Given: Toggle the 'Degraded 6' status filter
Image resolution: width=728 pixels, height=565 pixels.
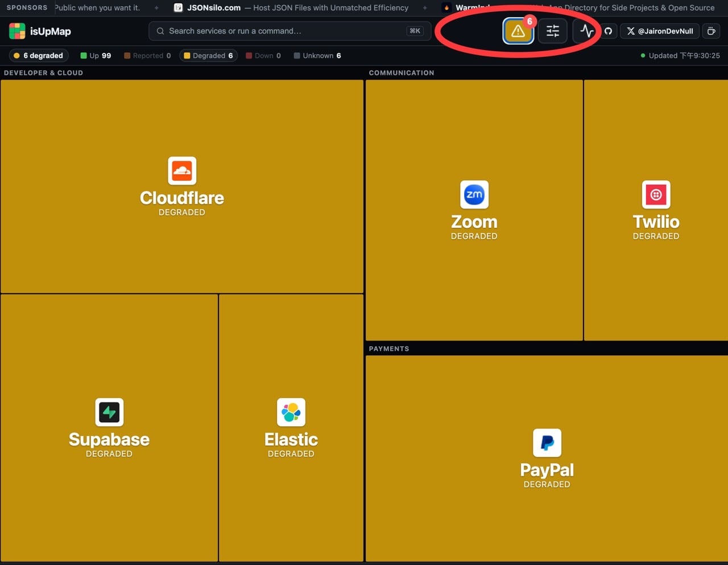Looking at the screenshot, I should point(208,56).
